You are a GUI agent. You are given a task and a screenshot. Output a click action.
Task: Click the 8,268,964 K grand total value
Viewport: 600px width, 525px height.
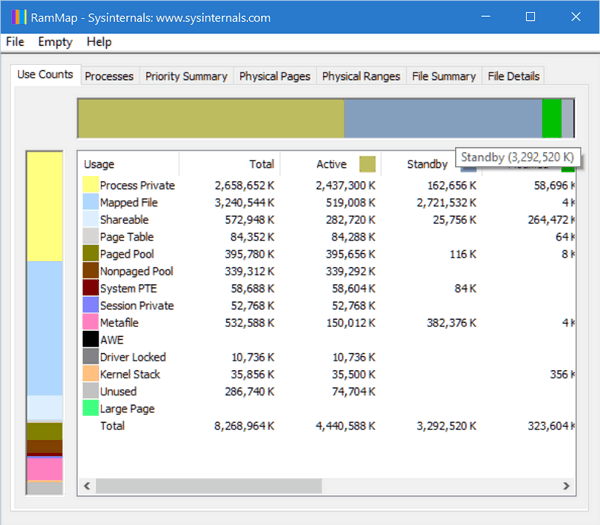244,426
